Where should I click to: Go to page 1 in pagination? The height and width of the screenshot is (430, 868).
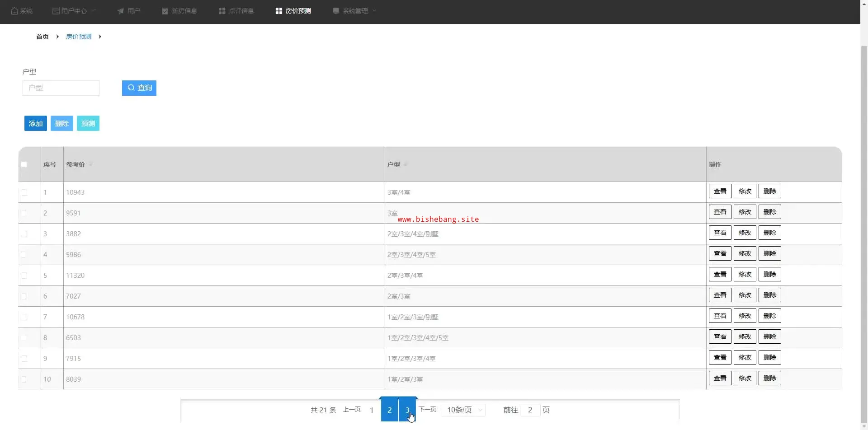coord(372,410)
